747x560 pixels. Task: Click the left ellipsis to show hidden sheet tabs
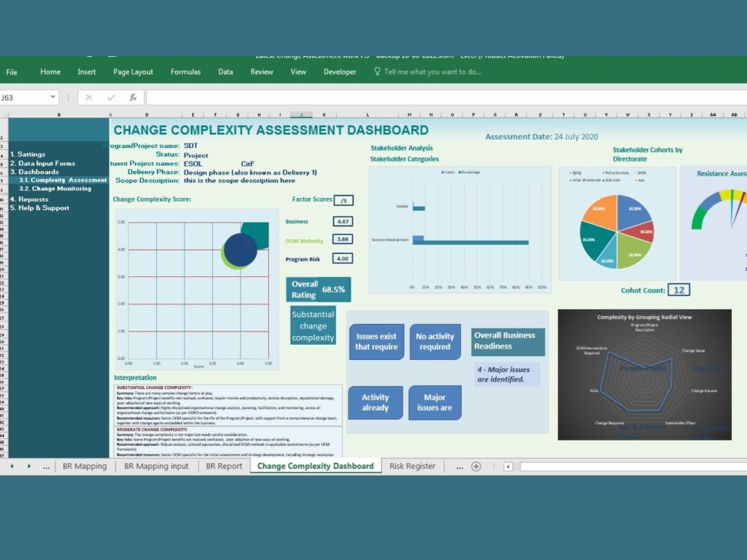pos(46,465)
